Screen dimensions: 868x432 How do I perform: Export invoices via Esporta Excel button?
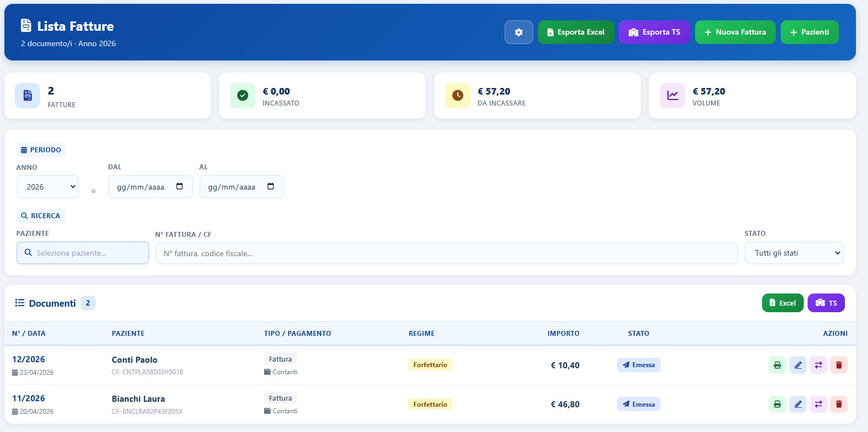click(576, 32)
